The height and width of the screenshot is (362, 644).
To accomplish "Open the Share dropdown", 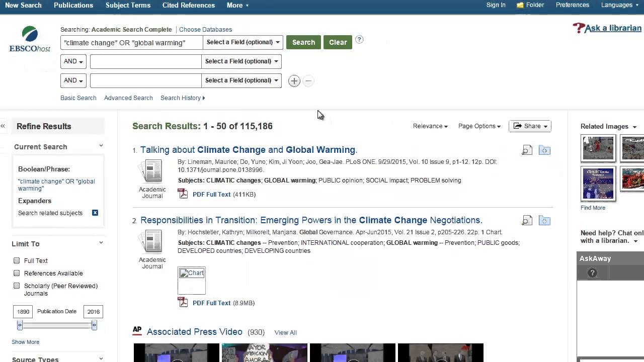I will pyautogui.click(x=530, y=126).
